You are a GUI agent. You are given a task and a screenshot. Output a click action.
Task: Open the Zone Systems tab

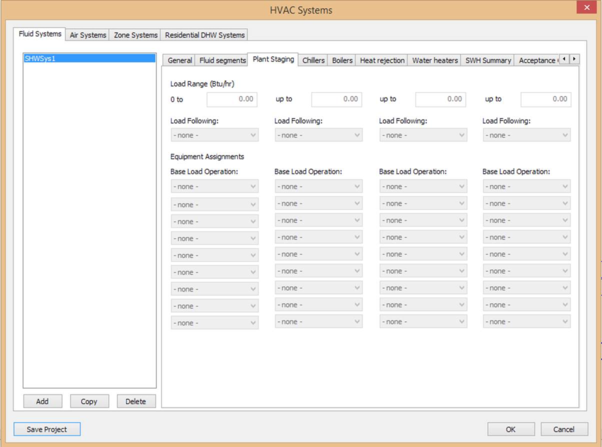tap(135, 35)
